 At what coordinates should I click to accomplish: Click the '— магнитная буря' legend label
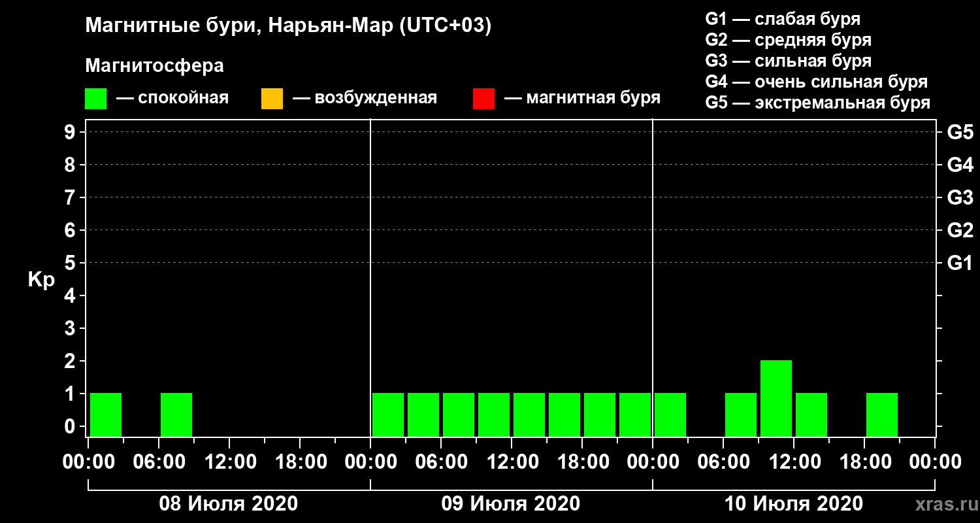(582, 98)
